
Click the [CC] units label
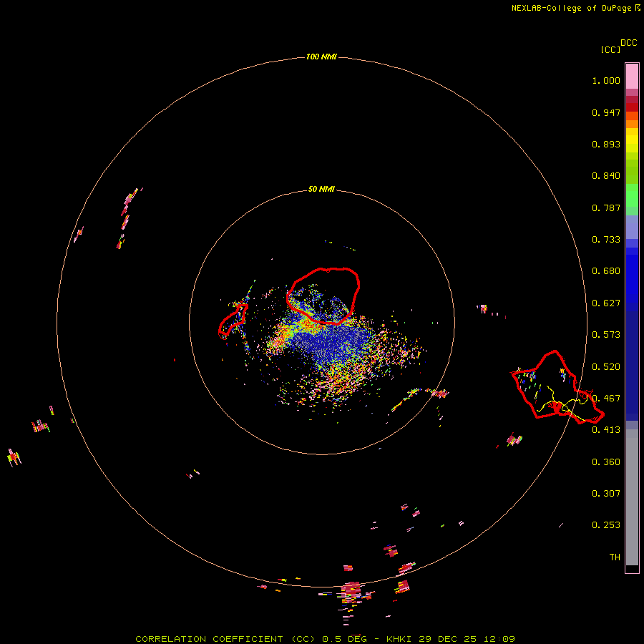coord(610,49)
